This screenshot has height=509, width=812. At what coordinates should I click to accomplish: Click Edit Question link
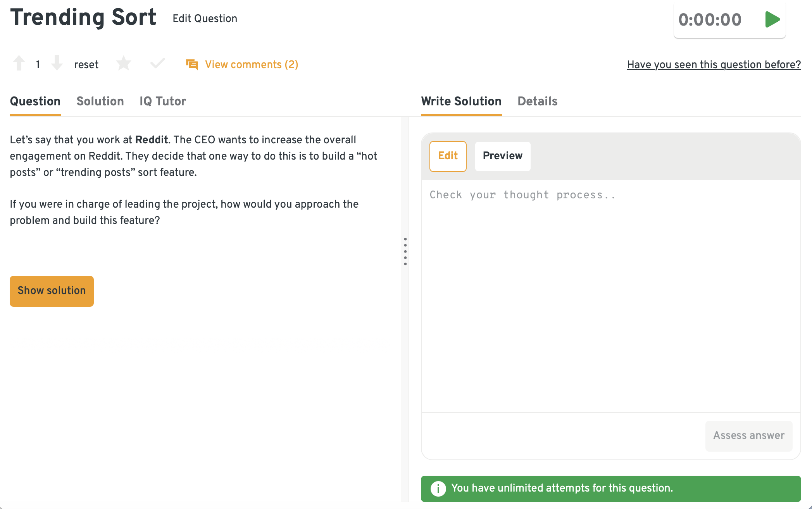coord(205,19)
